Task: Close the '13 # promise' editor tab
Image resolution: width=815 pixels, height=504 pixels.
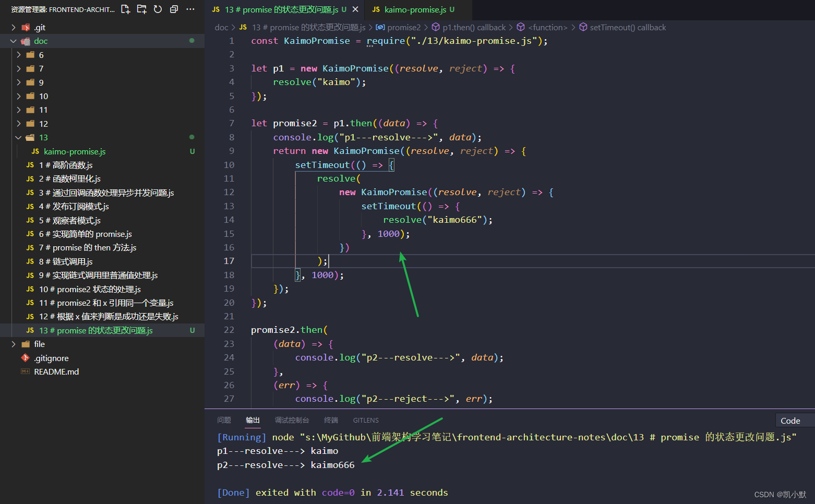Action: tap(355, 9)
